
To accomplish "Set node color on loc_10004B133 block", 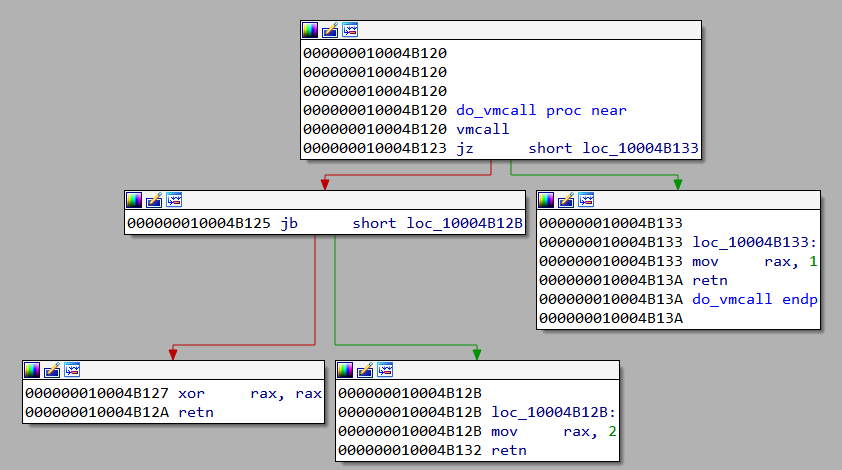I will click(x=546, y=200).
